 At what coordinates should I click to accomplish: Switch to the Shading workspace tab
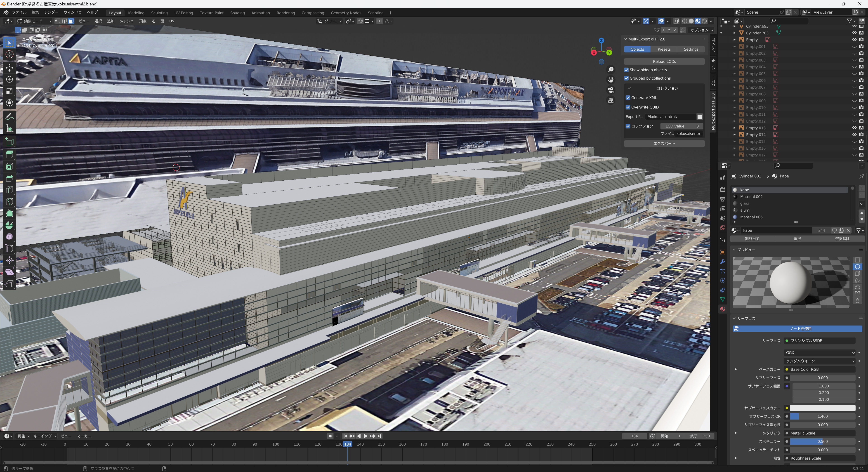click(x=237, y=13)
